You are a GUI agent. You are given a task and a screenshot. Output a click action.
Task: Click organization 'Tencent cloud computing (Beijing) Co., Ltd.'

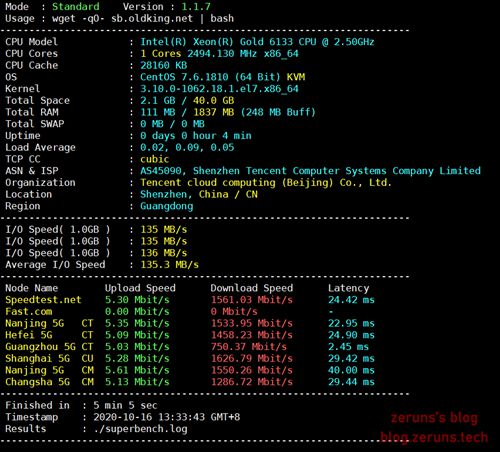(266, 183)
